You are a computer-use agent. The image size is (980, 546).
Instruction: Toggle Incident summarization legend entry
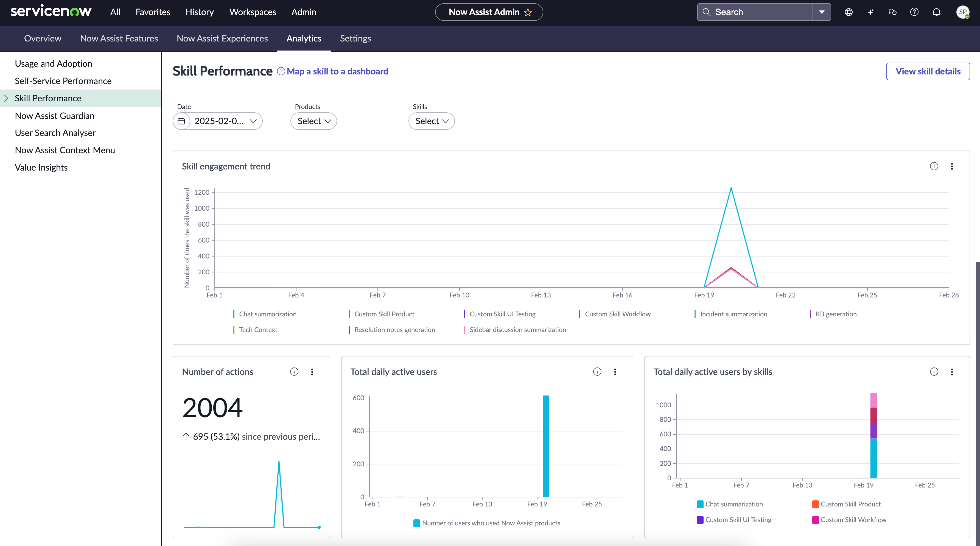[731, 314]
